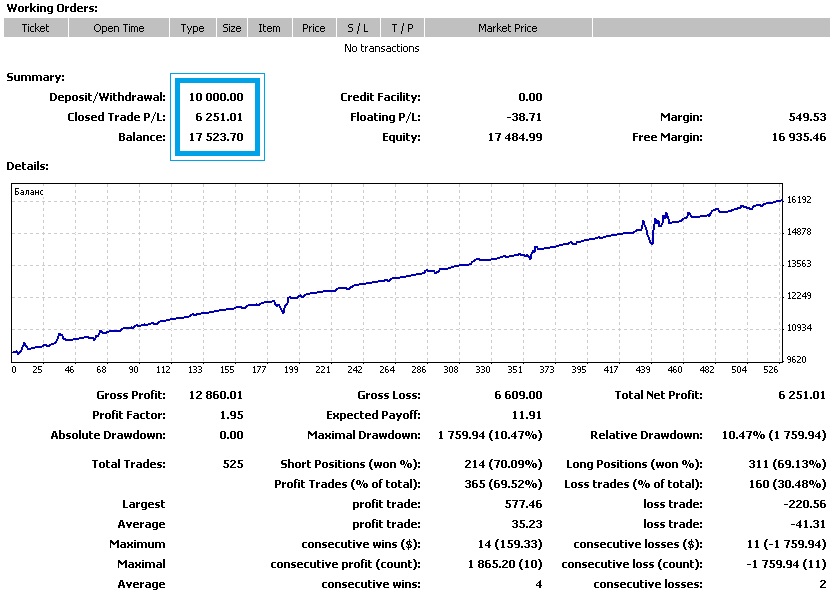
Task: Select the Gross Loss value 6 609.00
Action: [x=518, y=395]
